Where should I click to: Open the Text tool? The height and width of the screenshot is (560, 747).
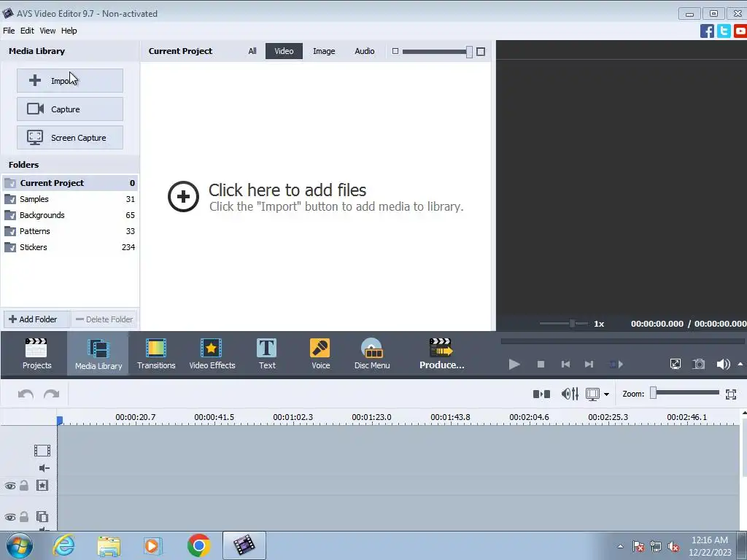tap(267, 354)
